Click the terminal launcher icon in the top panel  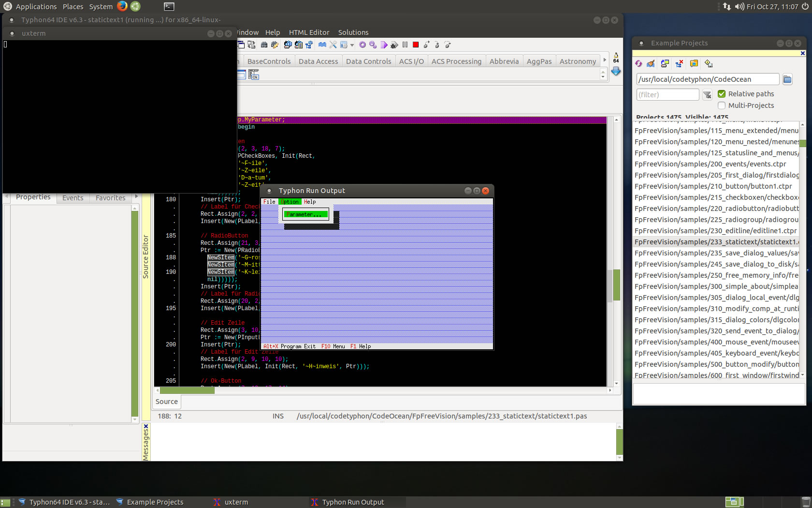point(169,6)
